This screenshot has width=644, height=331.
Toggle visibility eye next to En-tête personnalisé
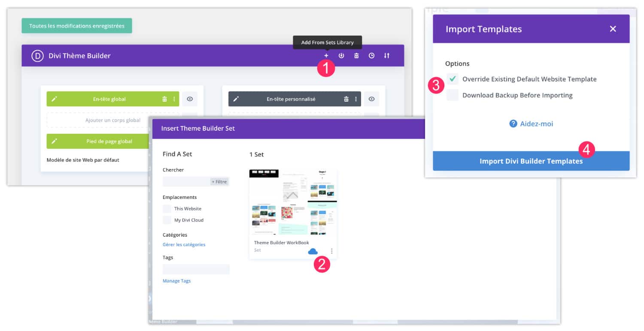371,99
